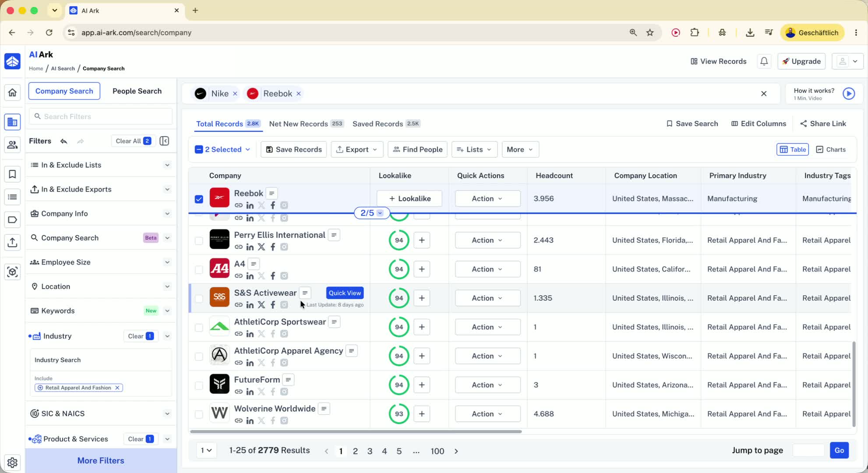Remove the Nike chip from search

point(235,94)
